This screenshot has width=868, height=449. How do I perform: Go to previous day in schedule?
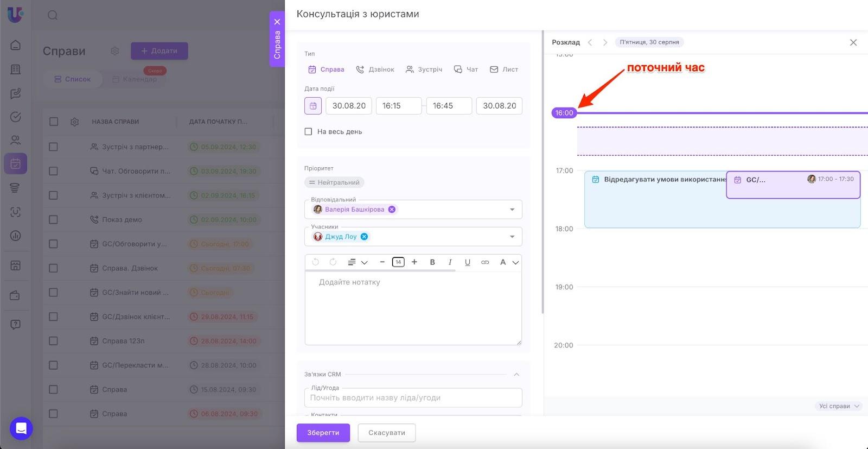pyautogui.click(x=590, y=42)
